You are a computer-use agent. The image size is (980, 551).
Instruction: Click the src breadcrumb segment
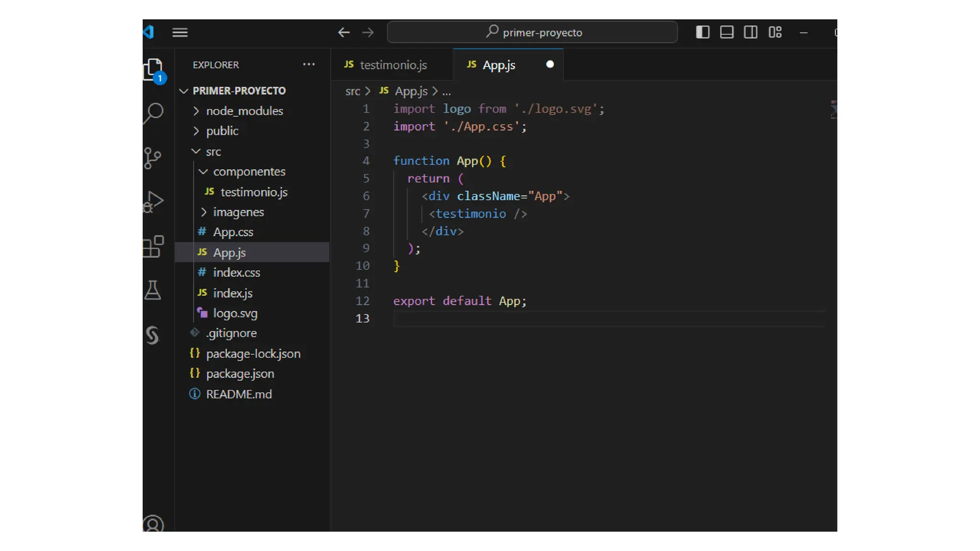[x=353, y=91]
